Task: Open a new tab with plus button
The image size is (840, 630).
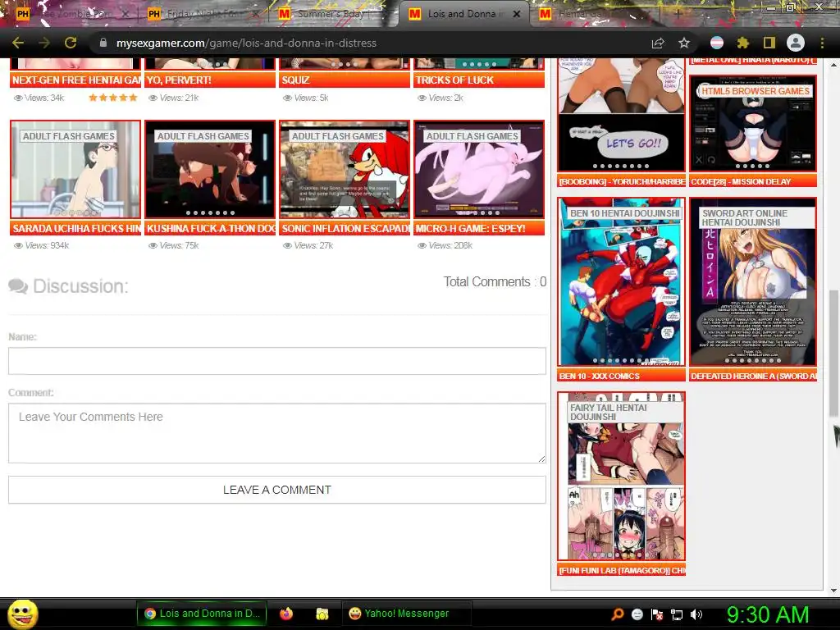Action: (x=678, y=14)
